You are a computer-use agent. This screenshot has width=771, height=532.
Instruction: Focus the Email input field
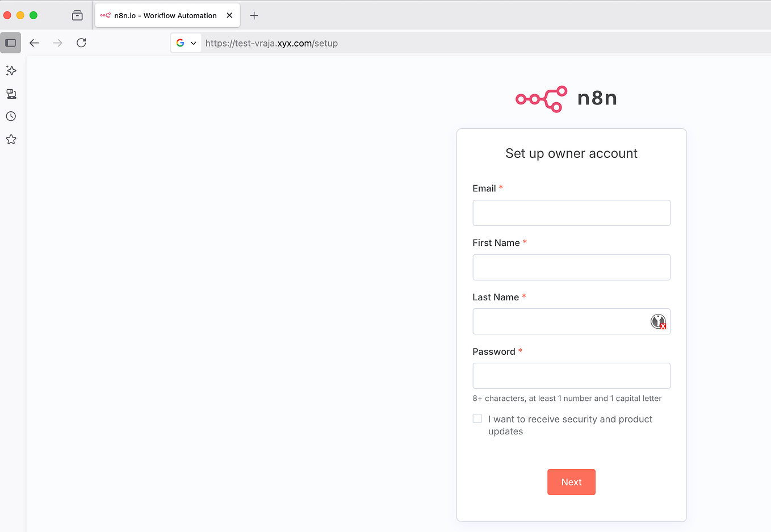tap(571, 212)
